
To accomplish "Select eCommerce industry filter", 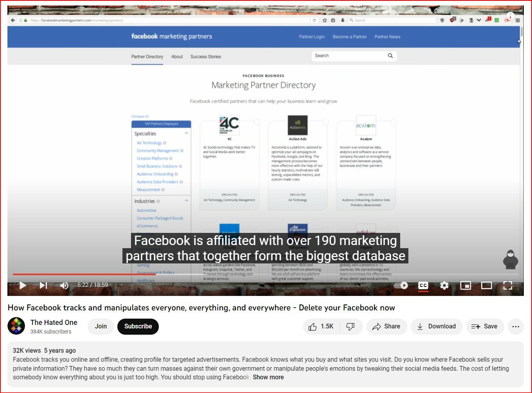I will pos(147,226).
